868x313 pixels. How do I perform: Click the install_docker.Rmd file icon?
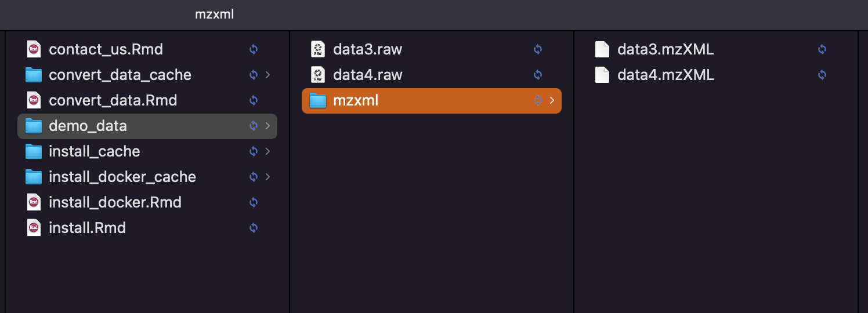tap(34, 202)
